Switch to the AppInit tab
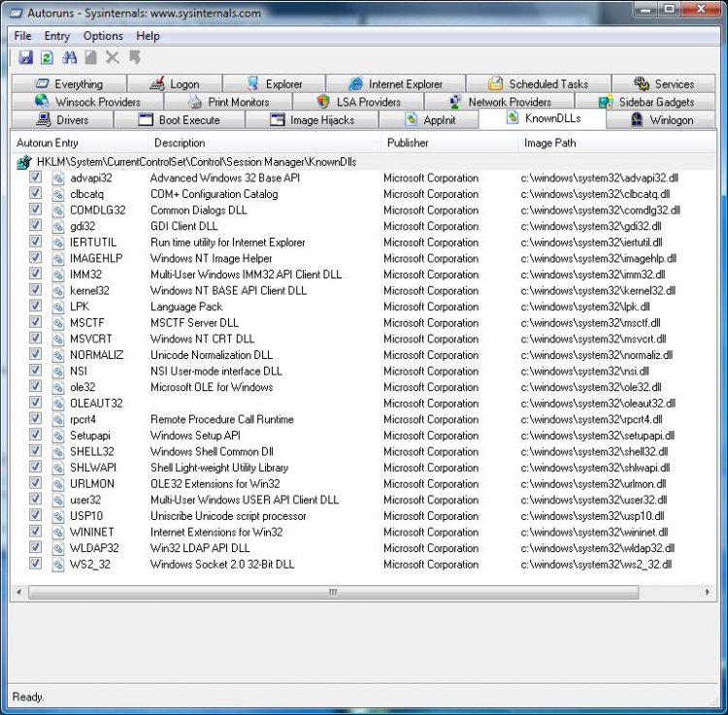This screenshot has height=715, width=728. click(x=429, y=119)
